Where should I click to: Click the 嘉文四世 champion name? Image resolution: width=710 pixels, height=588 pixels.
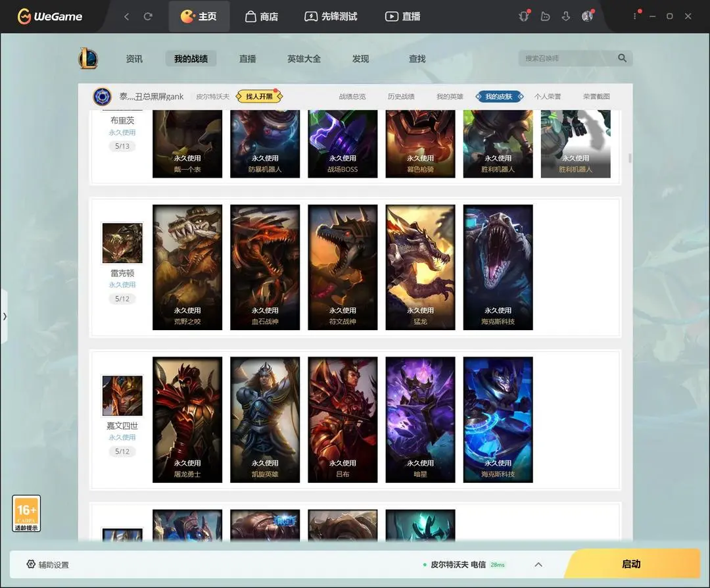point(122,426)
